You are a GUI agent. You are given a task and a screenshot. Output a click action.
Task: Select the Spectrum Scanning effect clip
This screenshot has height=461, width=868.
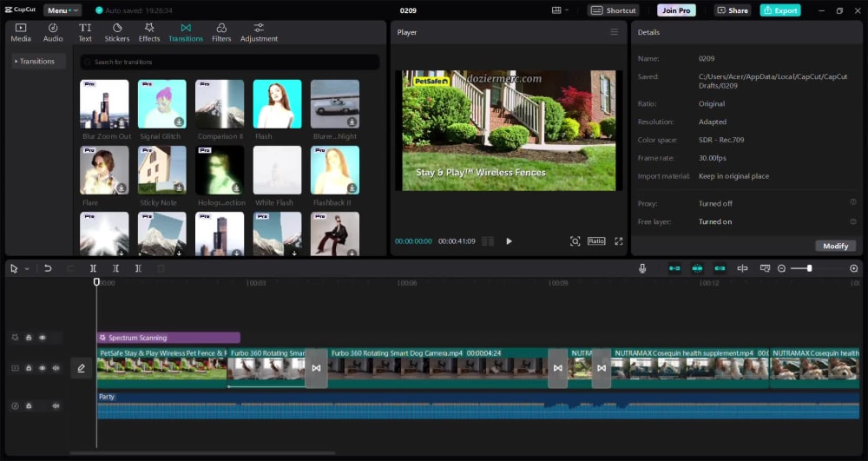pos(168,338)
